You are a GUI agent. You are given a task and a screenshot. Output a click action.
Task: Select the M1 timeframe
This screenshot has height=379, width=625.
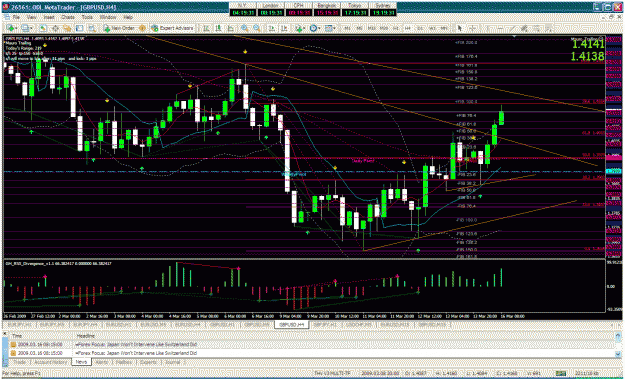pos(347,28)
